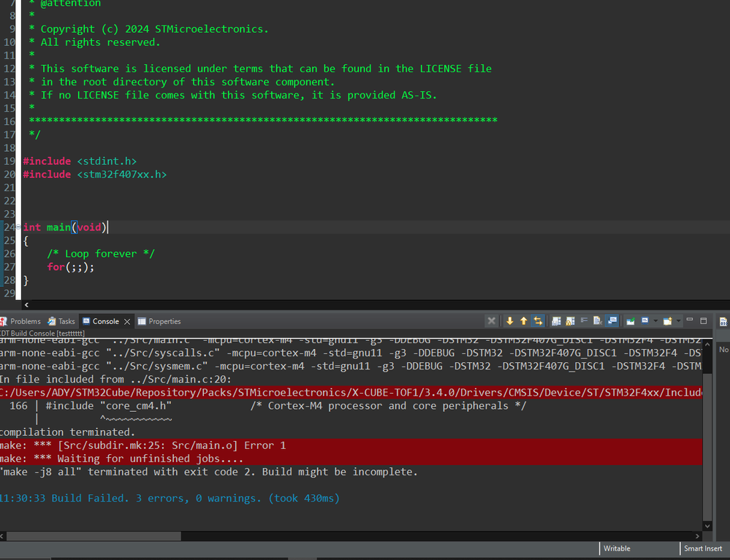Expand open console dropdown arrow
730x560 pixels.
[678, 321]
